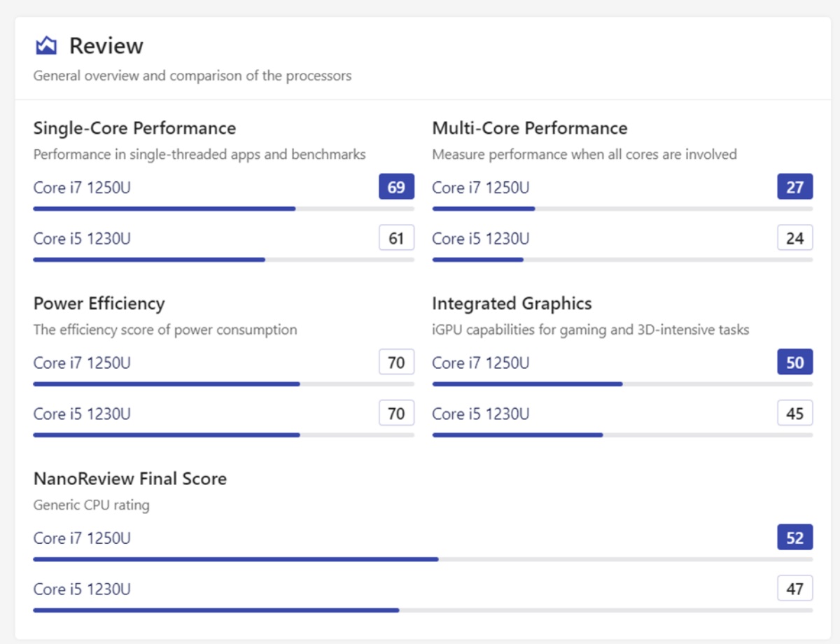Click the Multi-Core score badge showing 27

(x=794, y=187)
